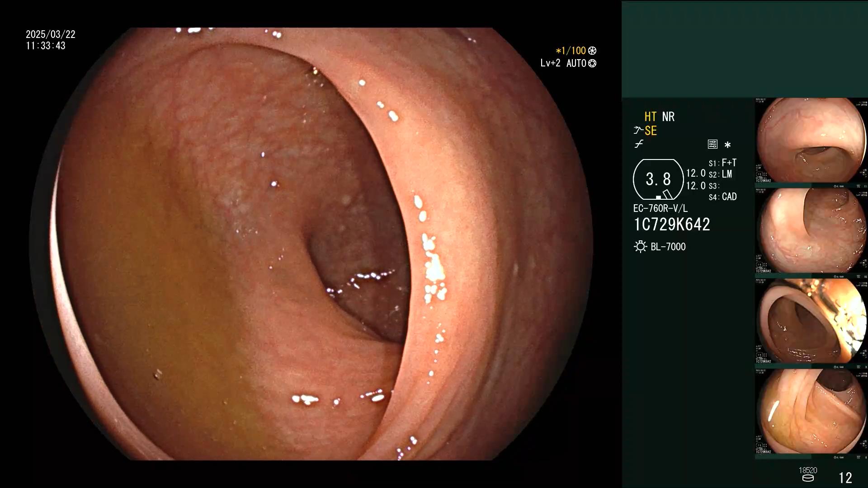Click the upper 12.0 diameter value
The width and height of the screenshot is (868, 488).
coord(696,173)
